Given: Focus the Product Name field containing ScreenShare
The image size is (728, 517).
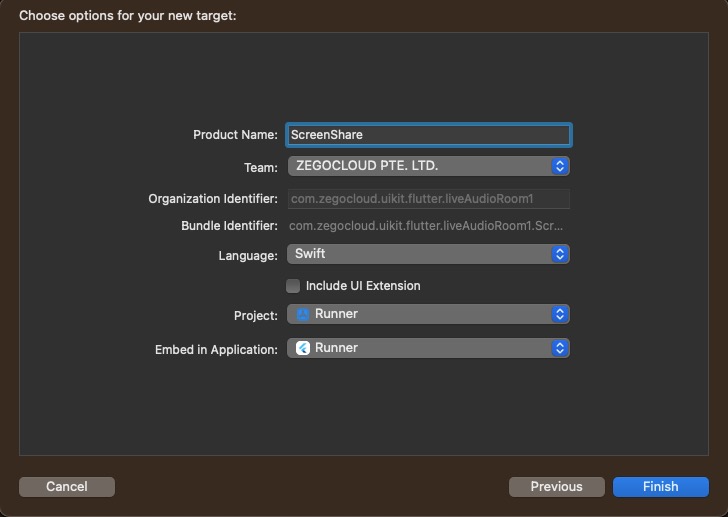Looking at the screenshot, I should [x=429, y=135].
